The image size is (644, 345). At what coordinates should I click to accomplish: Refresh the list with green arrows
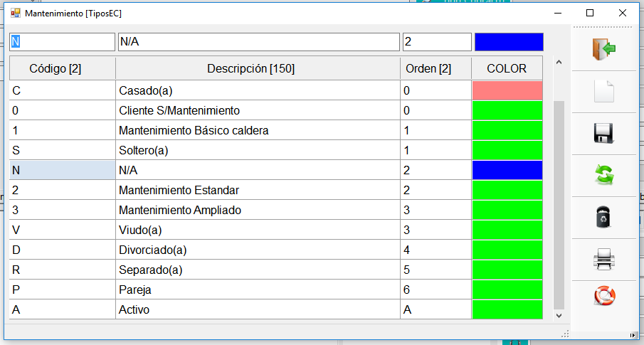point(603,175)
